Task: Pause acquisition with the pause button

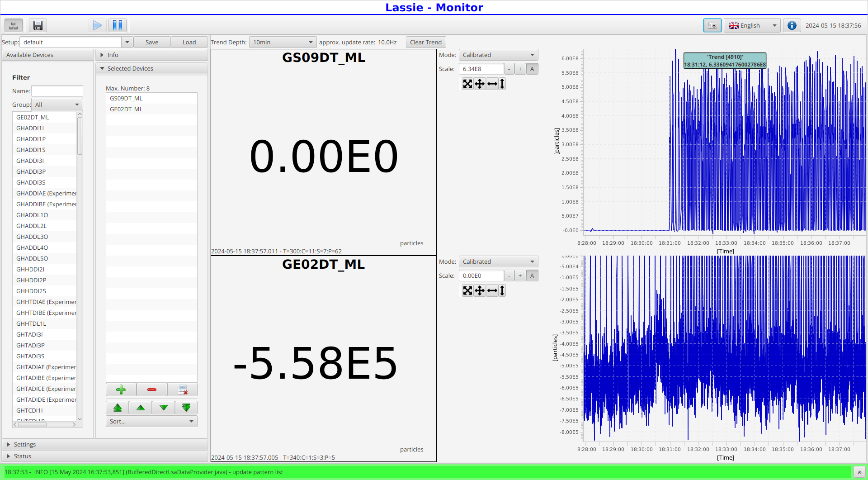Action: (x=118, y=25)
